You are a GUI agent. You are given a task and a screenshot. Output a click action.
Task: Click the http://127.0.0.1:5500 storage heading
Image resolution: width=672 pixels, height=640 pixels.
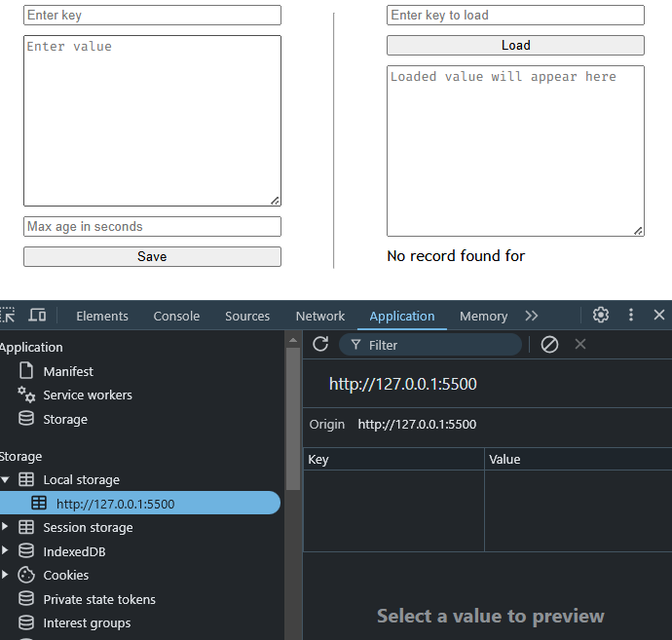(x=403, y=384)
